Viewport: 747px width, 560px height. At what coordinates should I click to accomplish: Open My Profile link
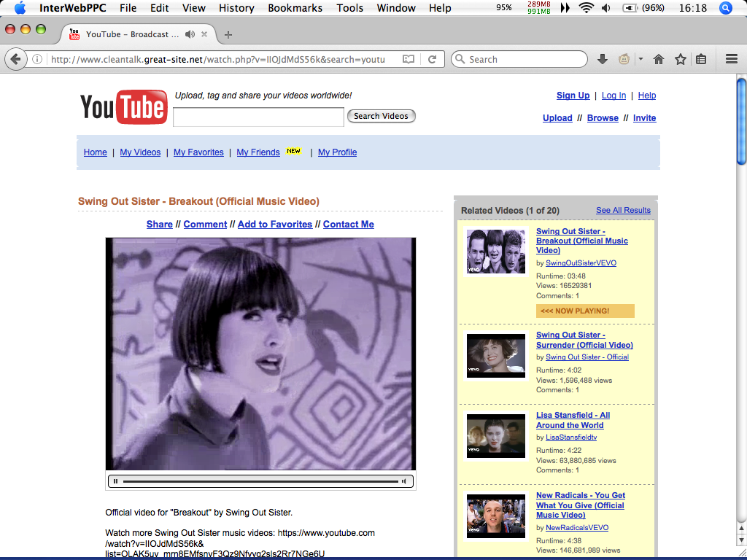coord(337,152)
